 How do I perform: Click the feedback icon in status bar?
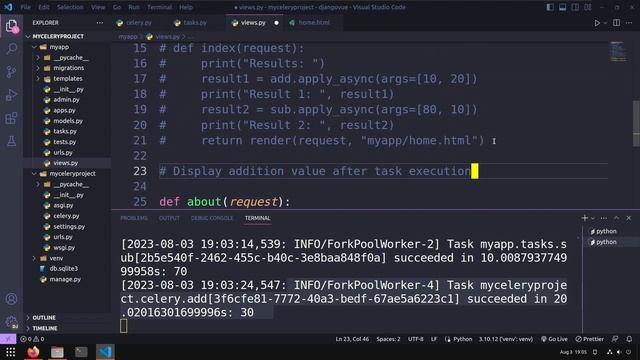tap(615, 339)
